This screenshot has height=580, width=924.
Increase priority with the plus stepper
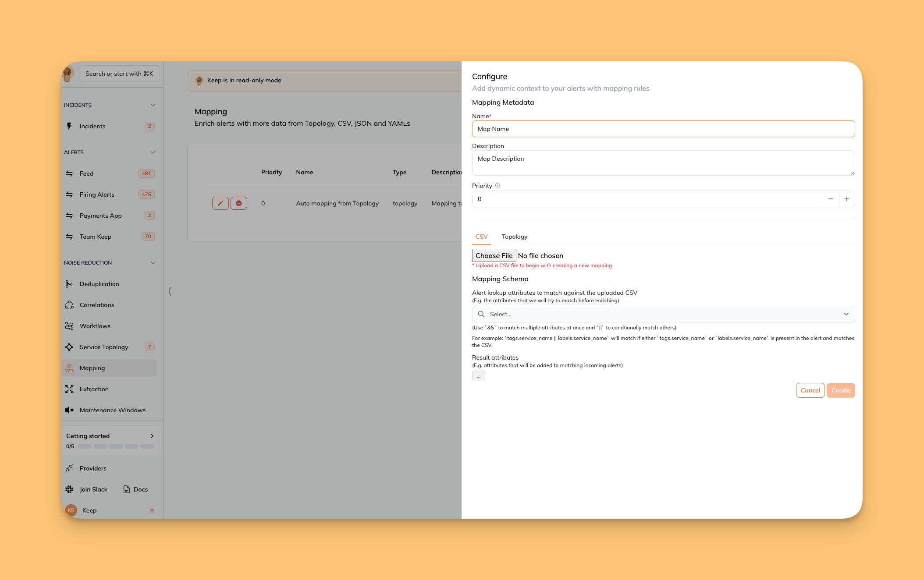click(847, 199)
